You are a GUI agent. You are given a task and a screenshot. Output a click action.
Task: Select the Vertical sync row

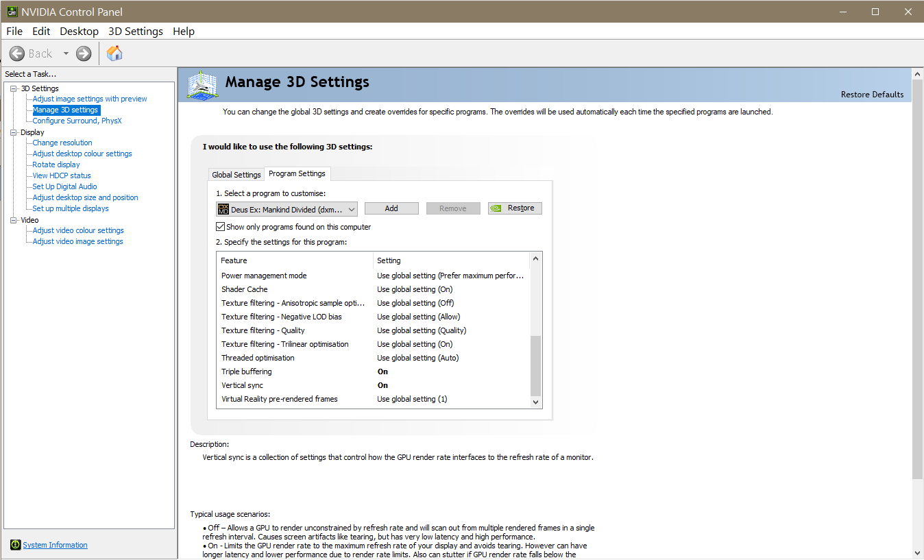[374, 385]
